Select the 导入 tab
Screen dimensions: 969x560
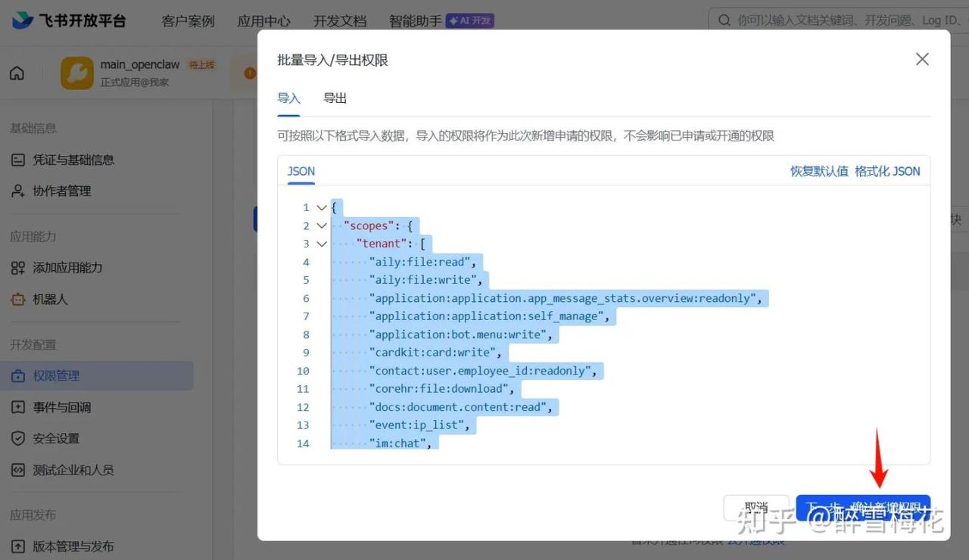(x=288, y=98)
